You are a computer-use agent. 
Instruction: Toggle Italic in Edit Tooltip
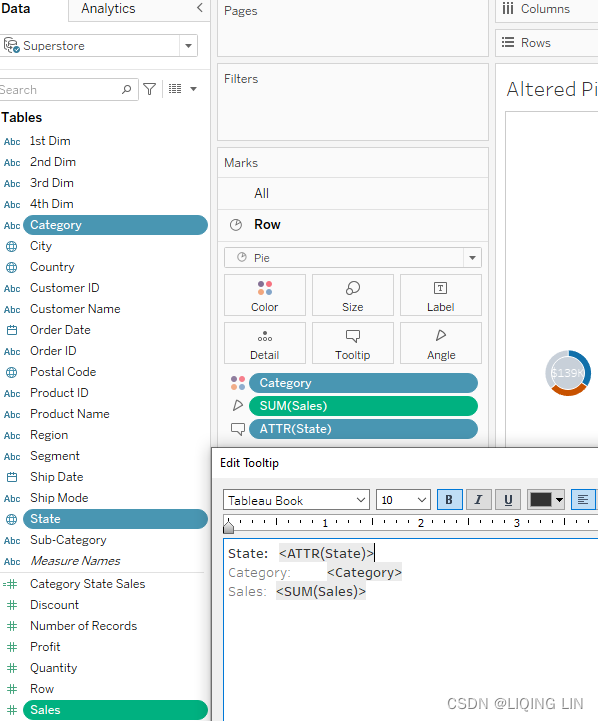pos(478,500)
